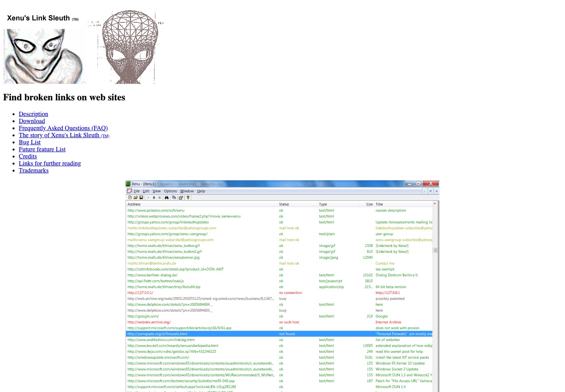Click the vertical scrollbar thumb in Xenu list

point(435,250)
